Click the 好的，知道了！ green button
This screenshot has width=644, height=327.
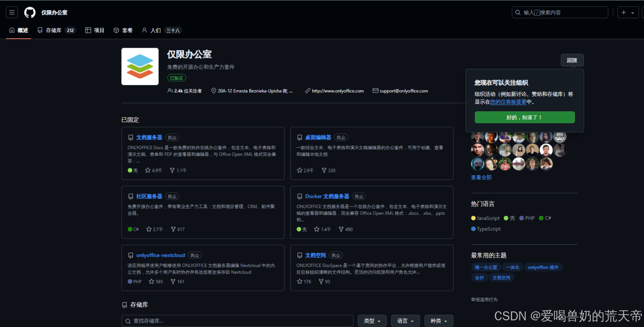[525, 117]
